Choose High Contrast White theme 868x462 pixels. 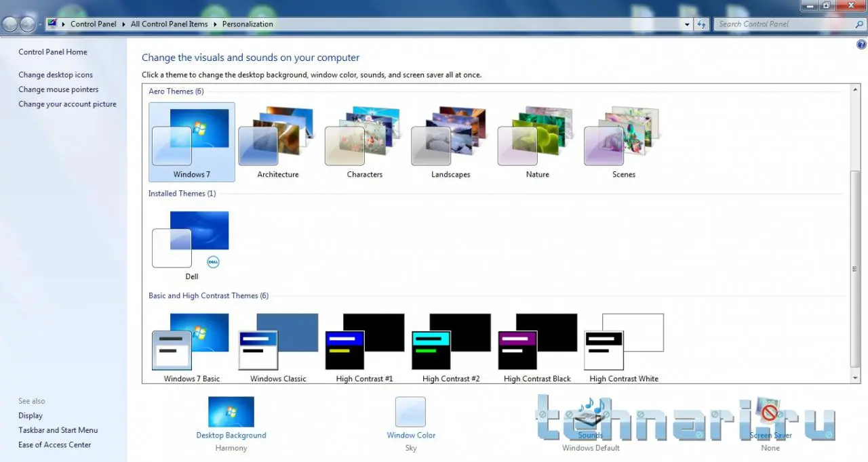(623, 347)
